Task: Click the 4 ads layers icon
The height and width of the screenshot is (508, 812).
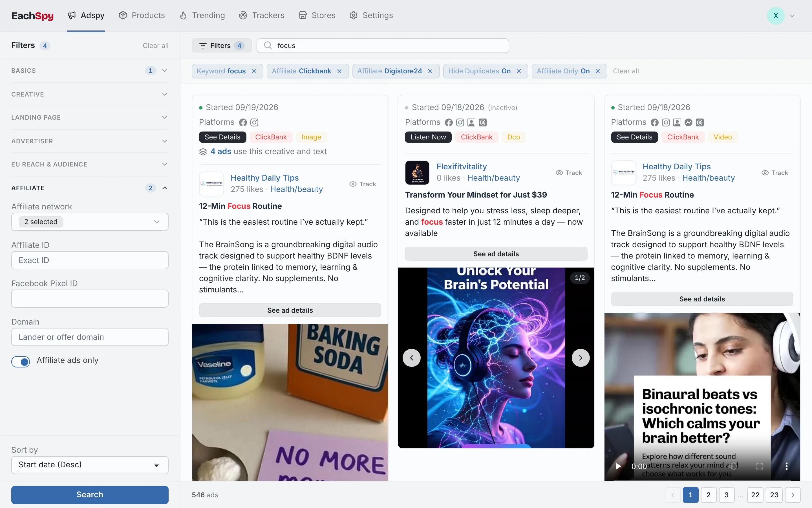Action: [x=203, y=152]
